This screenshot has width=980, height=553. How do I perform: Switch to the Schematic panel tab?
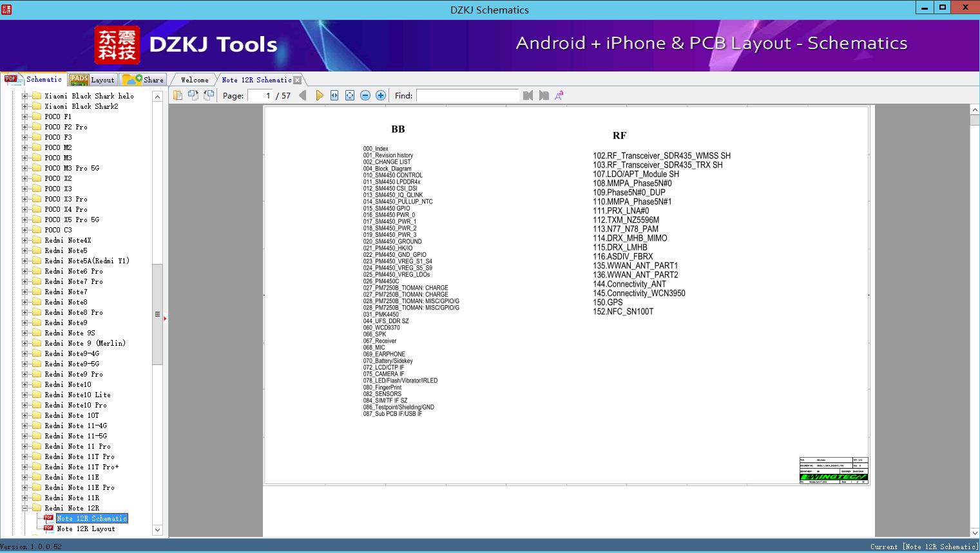[34, 79]
